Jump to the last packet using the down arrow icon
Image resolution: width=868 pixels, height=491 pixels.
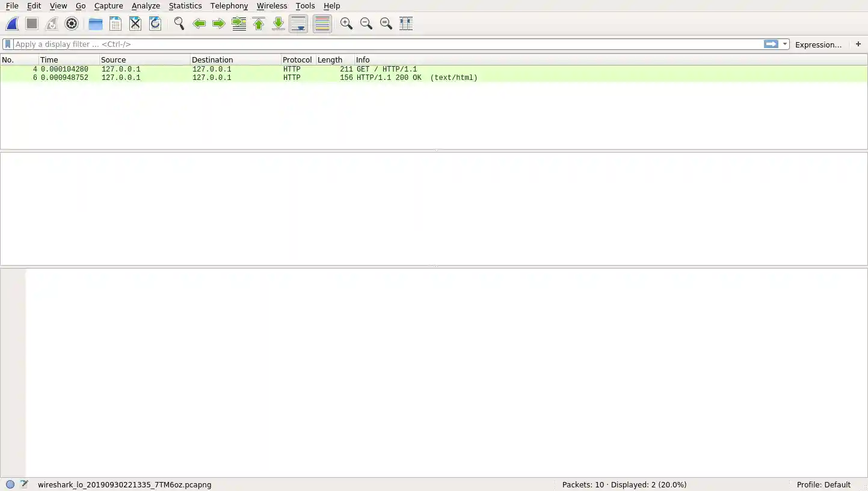pos(278,23)
